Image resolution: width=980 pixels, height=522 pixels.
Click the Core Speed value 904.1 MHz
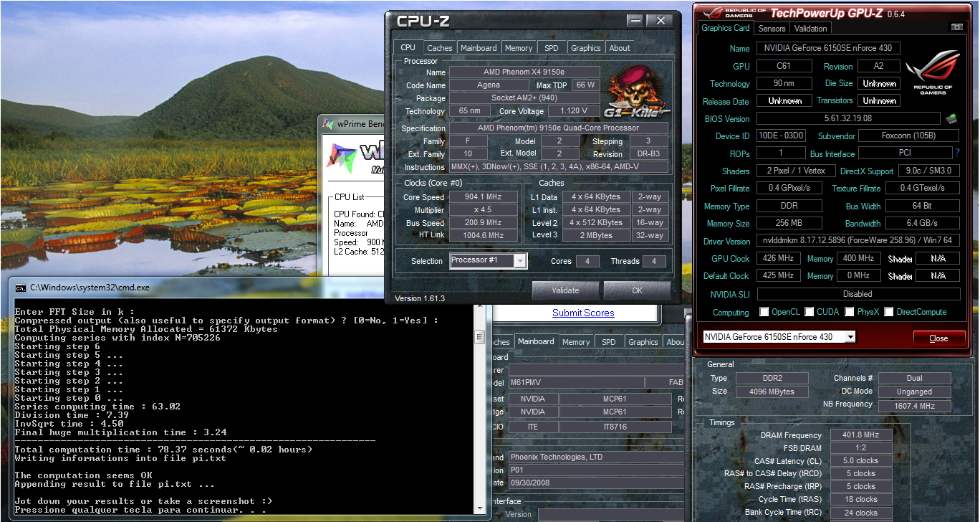point(484,196)
